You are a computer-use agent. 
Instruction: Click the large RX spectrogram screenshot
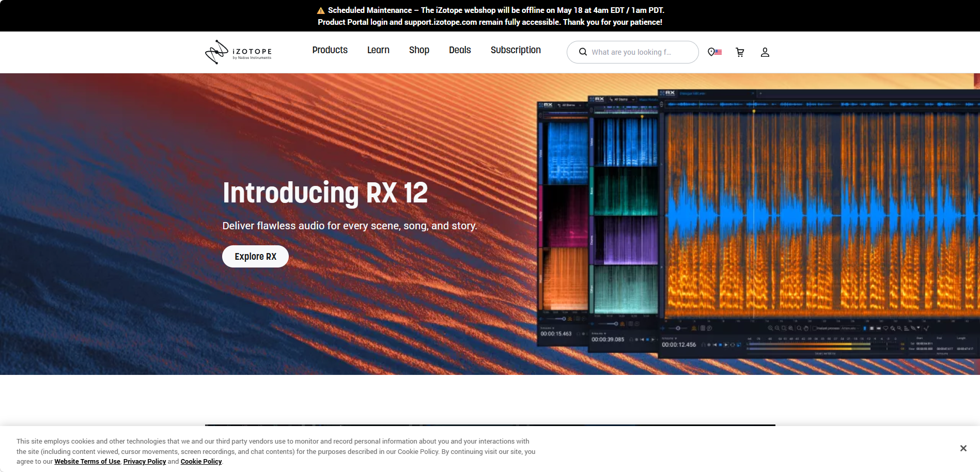pyautogui.click(x=819, y=224)
